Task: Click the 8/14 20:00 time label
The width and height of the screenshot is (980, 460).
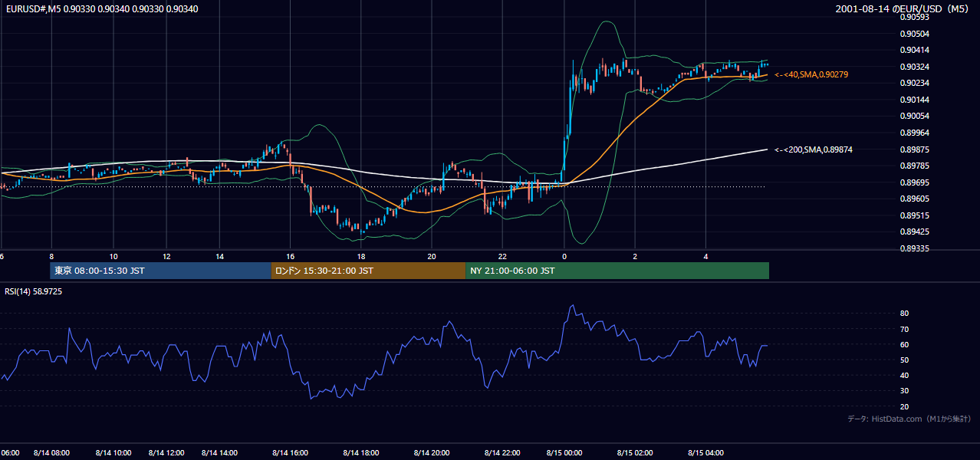Action: click(x=431, y=453)
